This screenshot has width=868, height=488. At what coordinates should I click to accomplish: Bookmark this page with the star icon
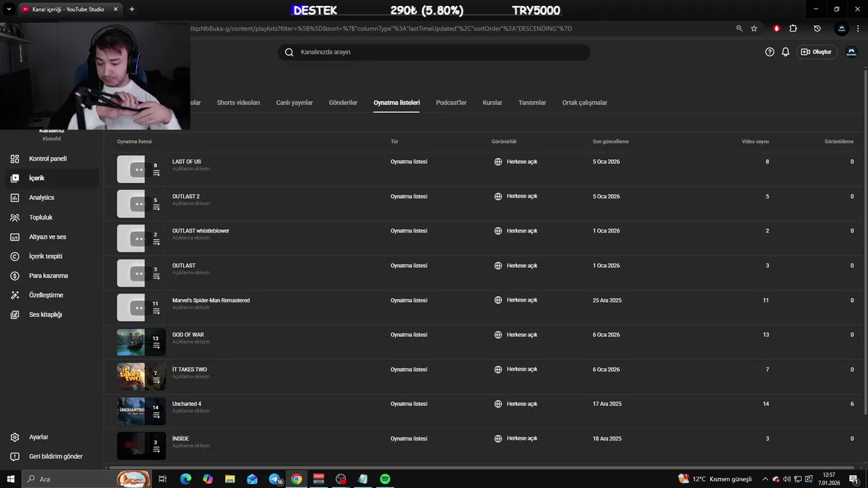pos(754,28)
